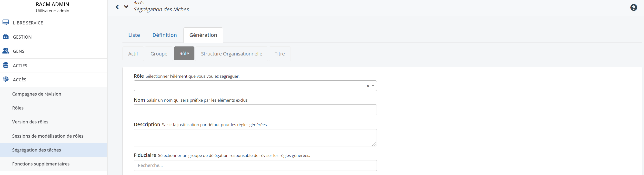Screen dimensions: 644x175
Task: Click the Gens people icon
Action: click(6, 51)
